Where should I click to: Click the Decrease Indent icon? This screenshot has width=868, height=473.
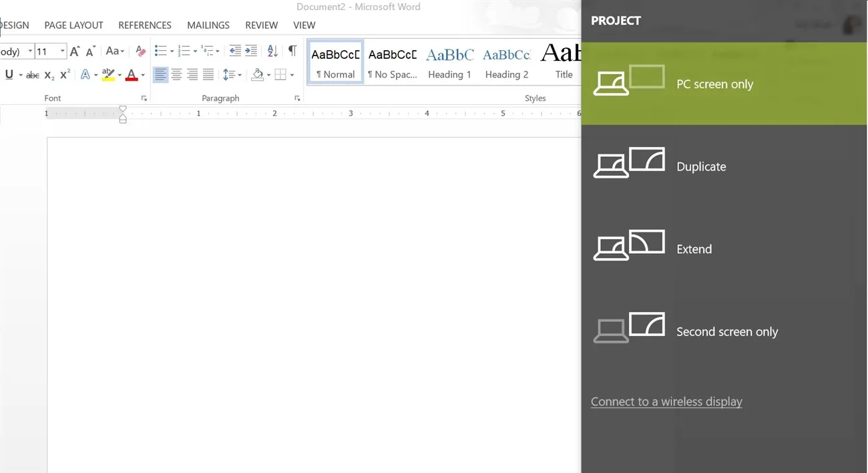tap(235, 51)
